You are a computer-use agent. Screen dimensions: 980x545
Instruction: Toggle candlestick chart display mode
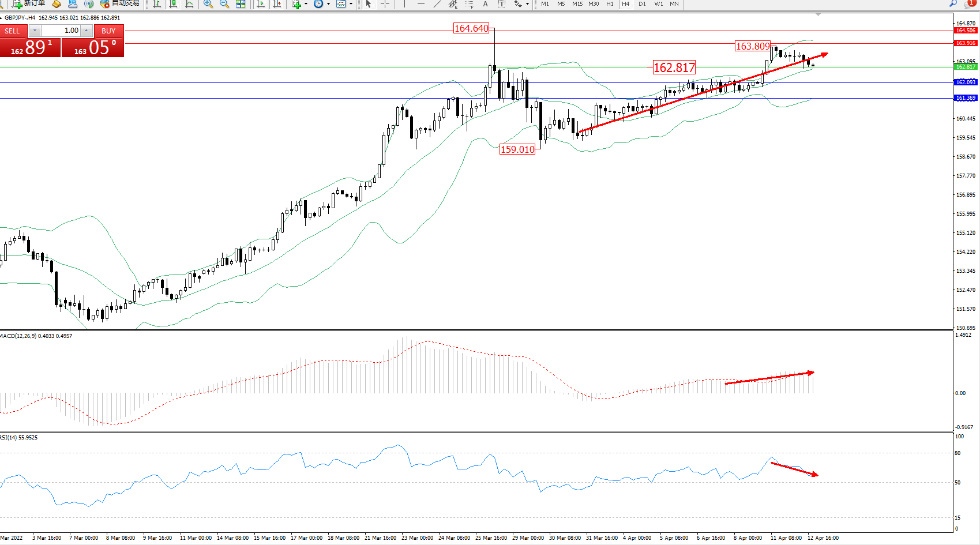click(x=172, y=4)
